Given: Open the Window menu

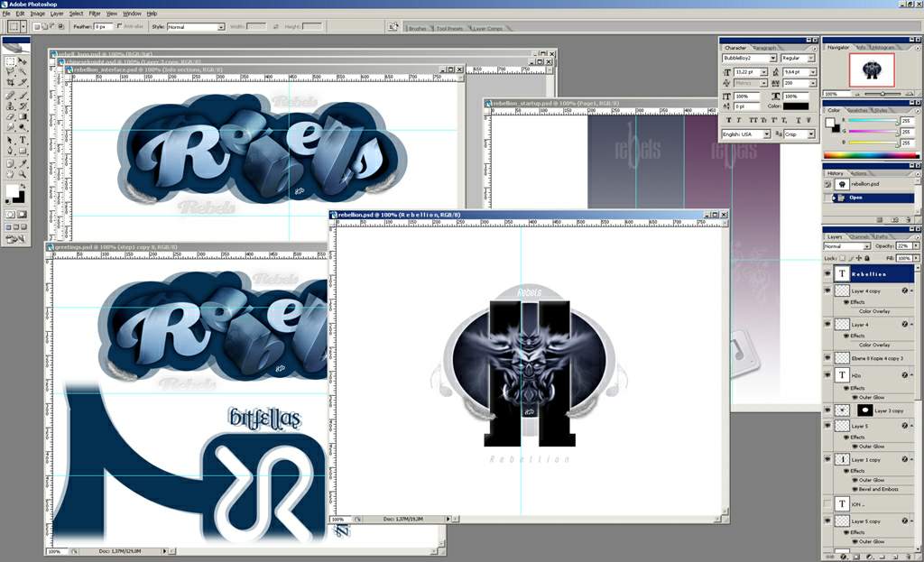Looking at the screenshot, I should click(132, 13).
